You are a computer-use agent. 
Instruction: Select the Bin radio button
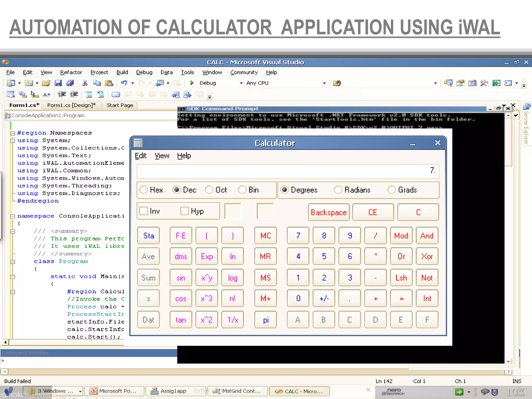coord(242,190)
